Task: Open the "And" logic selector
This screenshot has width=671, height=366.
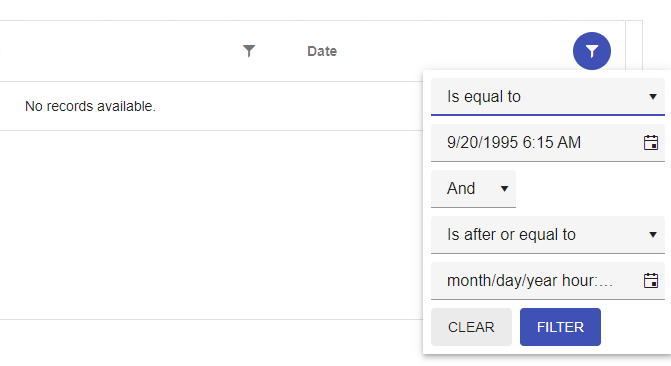Action: [x=473, y=189]
